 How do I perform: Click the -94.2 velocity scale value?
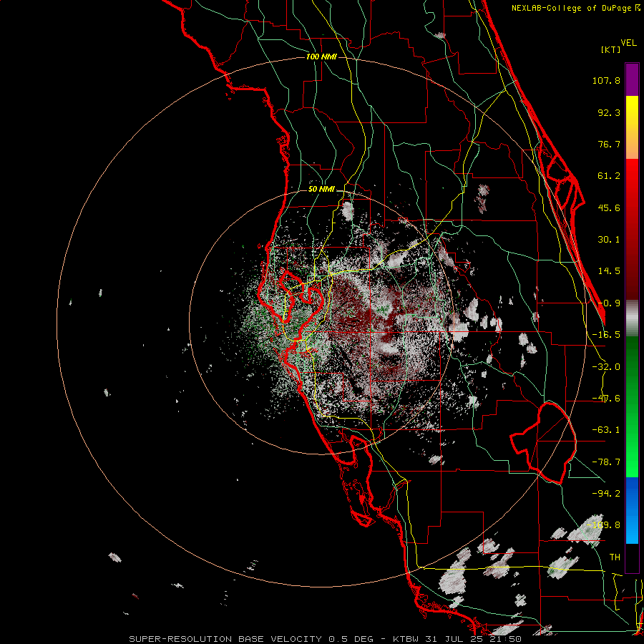(x=606, y=494)
